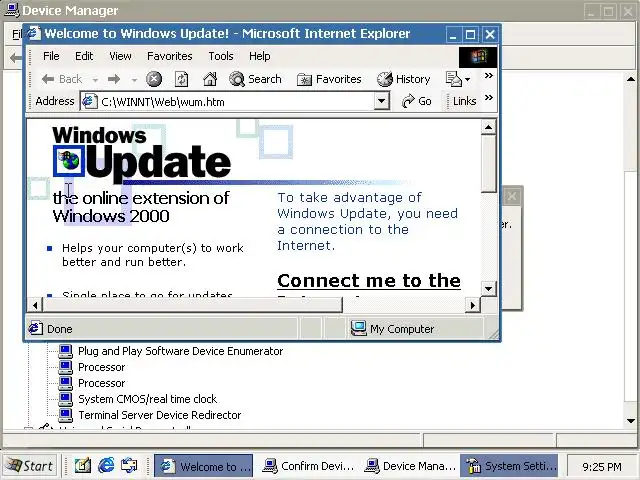This screenshot has width=640, height=480.
Task: Open the View menu
Action: coord(120,56)
